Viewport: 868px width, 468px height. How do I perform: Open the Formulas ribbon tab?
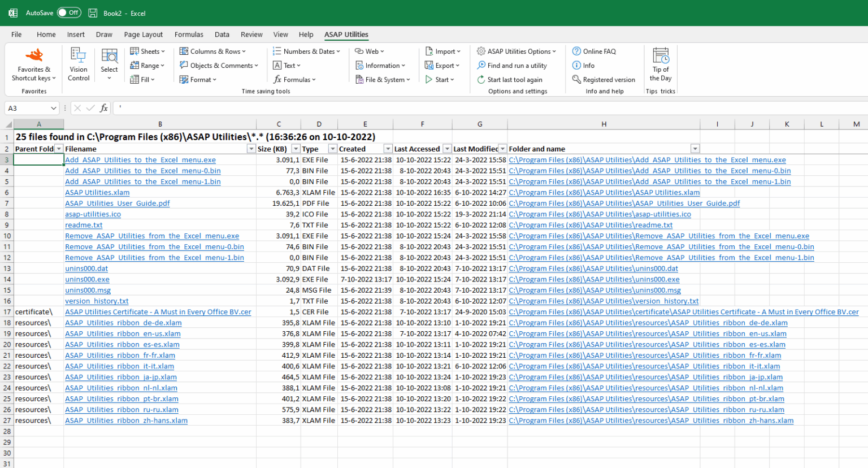click(189, 34)
